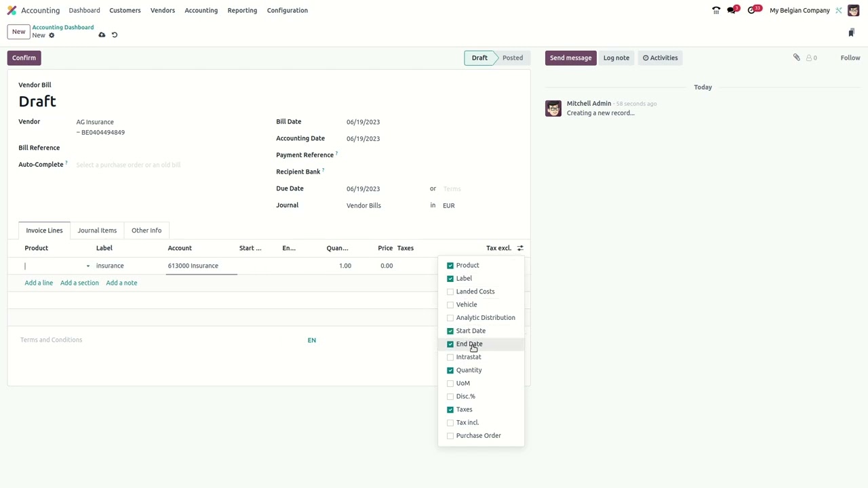The width and height of the screenshot is (868, 488).
Task: Uncheck the Start Date column checkbox
Action: 450,331
